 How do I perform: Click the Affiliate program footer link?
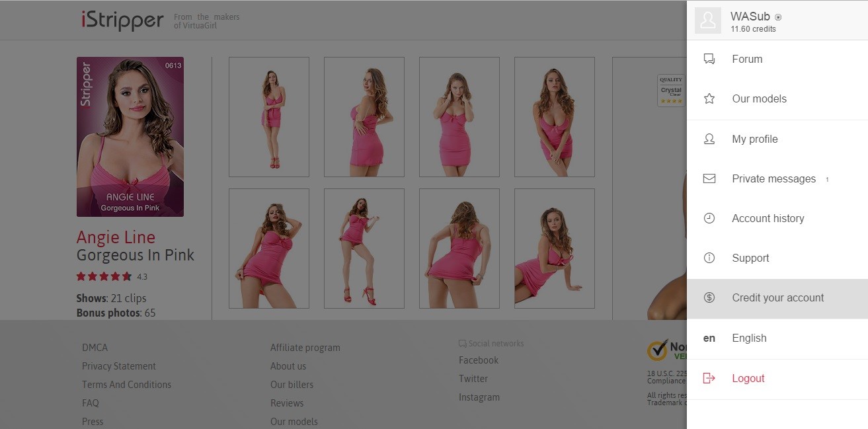point(305,348)
